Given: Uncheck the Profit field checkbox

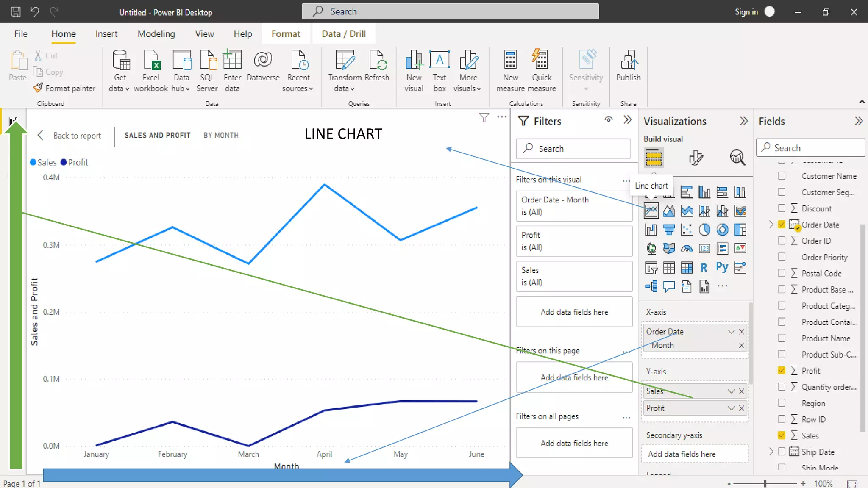Looking at the screenshot, I should [x=782, y=371].
